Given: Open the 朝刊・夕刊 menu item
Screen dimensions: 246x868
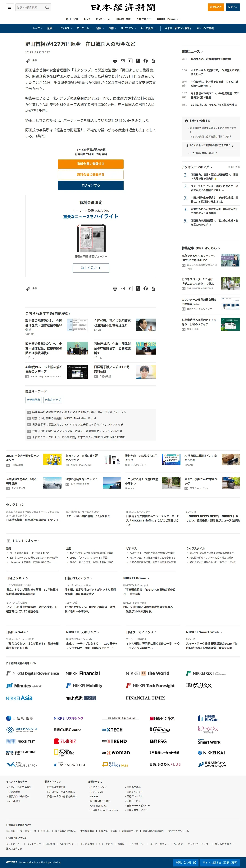Looking at the screenshot, I should [x=72, y=19].
